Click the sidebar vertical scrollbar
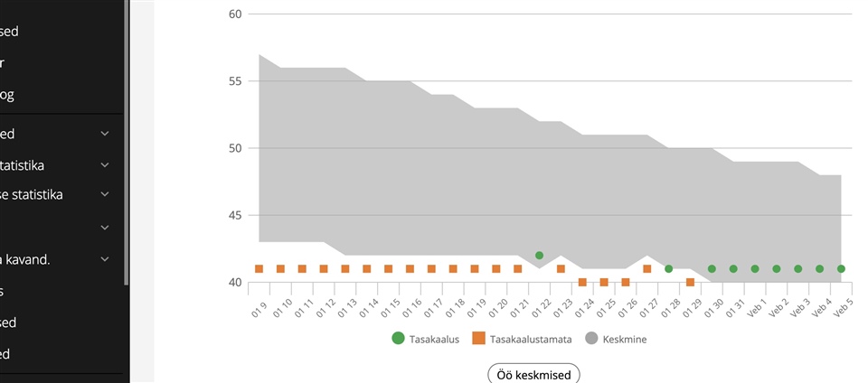 coord(127,143)
